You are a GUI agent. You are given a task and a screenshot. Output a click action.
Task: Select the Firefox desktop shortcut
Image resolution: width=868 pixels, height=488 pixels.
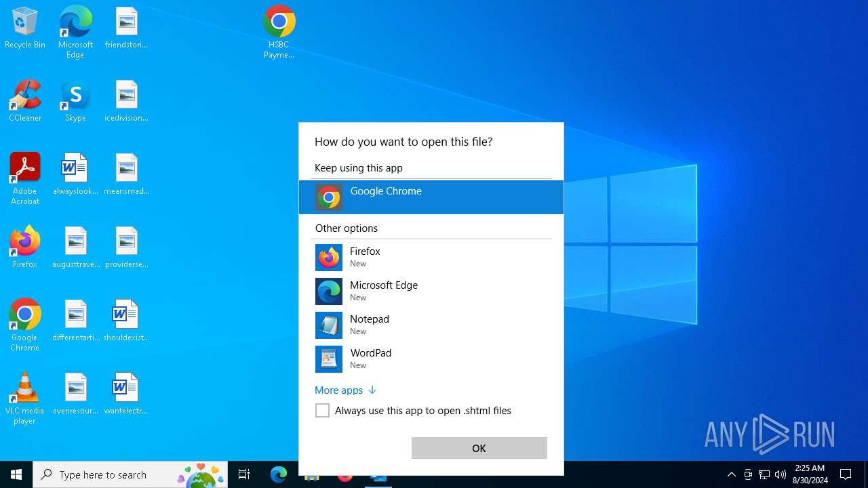pyautogui.click(x=25, y=248)
